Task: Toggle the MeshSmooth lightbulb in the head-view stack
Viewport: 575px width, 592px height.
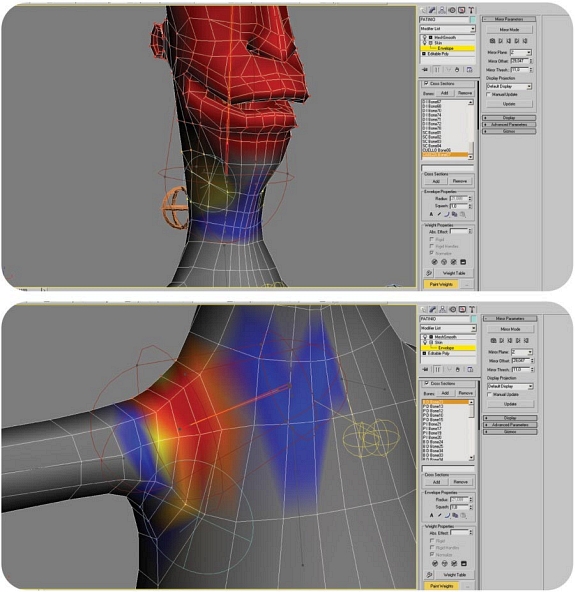Action: click(425, 37)
